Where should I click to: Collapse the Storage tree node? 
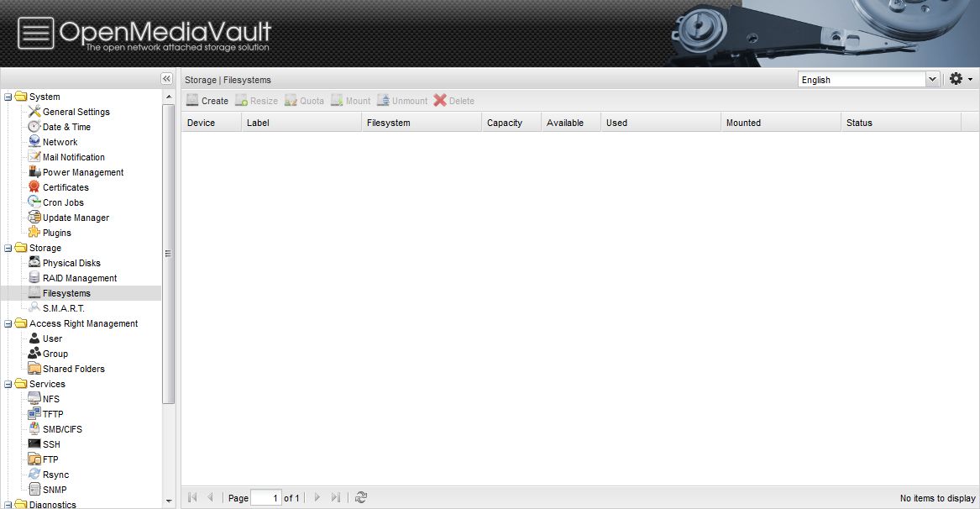coord(8,249)
